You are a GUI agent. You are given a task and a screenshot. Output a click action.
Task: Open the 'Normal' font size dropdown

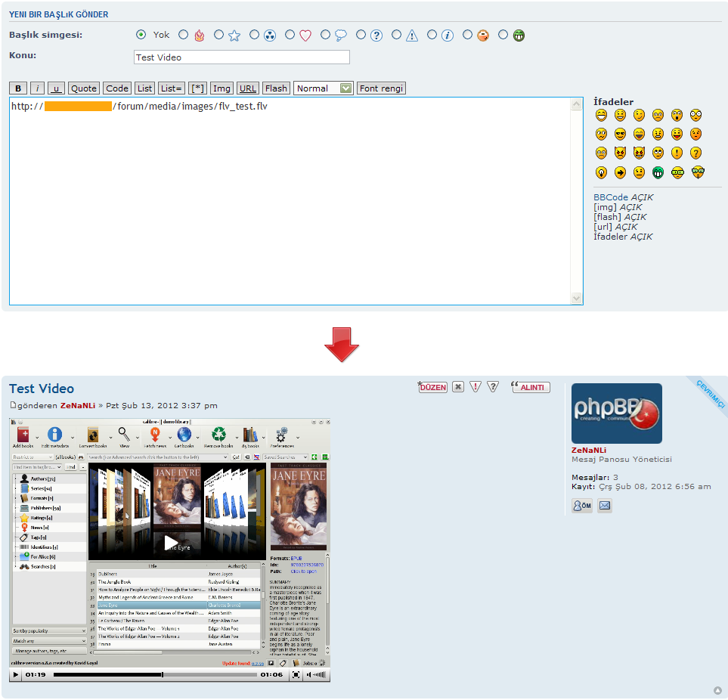[x=323, y=88]
